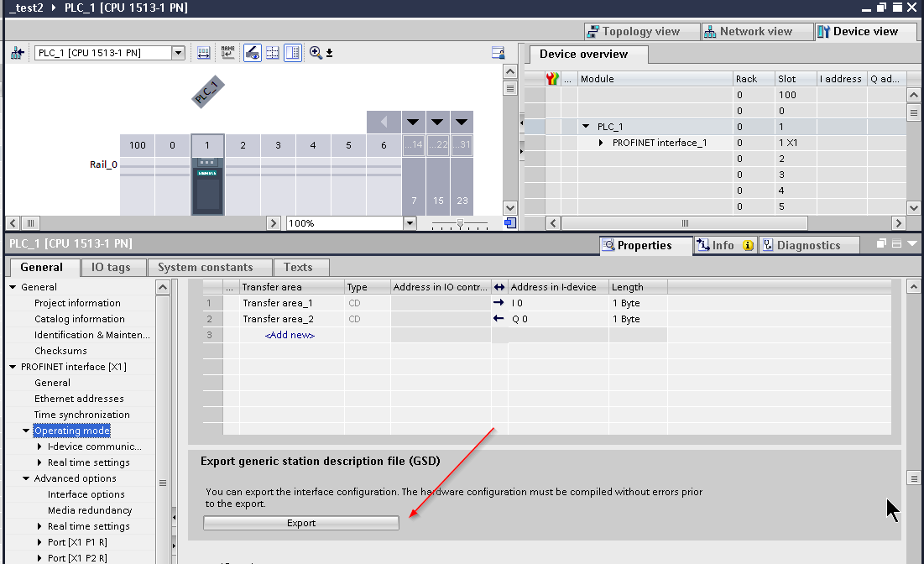This screenshot has width=924, height=564.
Task: Click the Info tab information badge icon
Action: 749,245
